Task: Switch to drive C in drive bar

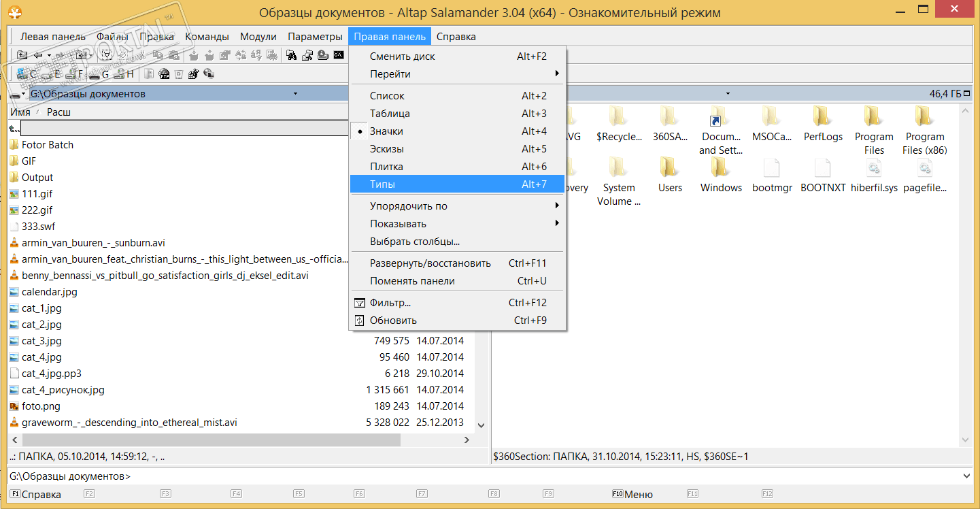Action: [27, 74]
